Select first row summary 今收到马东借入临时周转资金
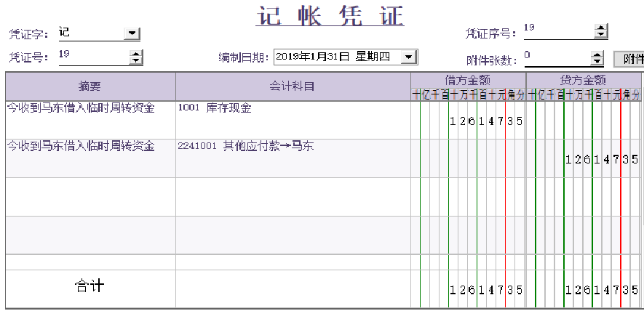The height and width of the screenshot is (311, 644). click(81, 108)
